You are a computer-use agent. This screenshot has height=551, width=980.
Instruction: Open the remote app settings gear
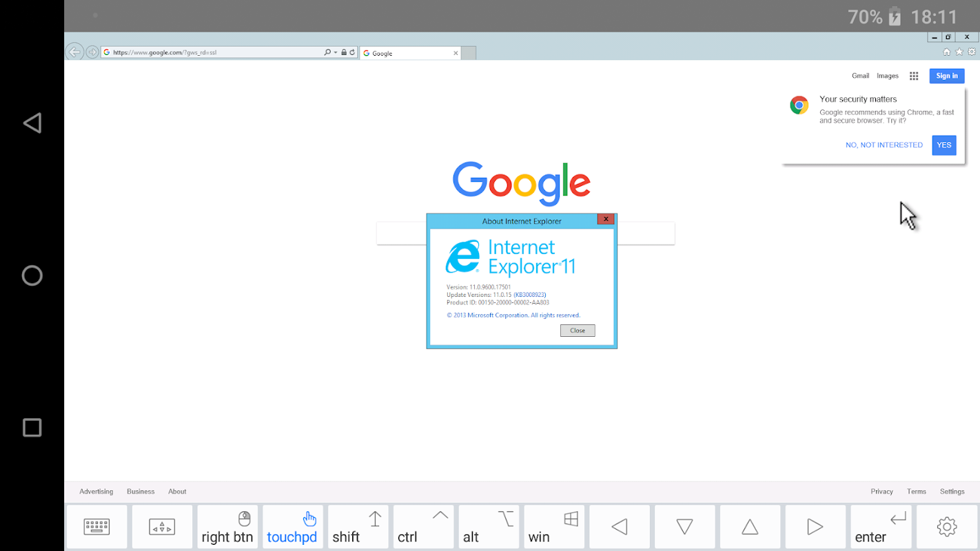[x=947, y=527]
